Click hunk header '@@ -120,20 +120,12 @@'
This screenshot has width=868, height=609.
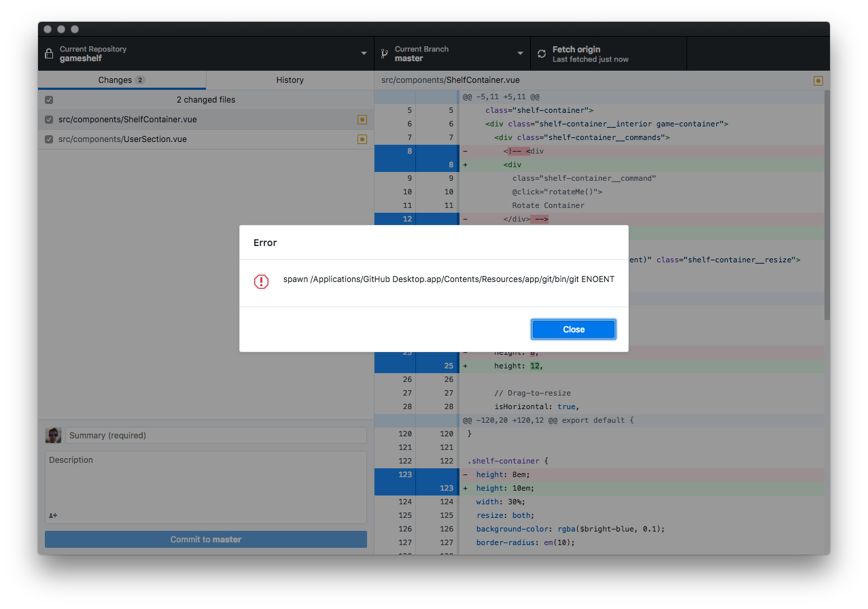[x=548, y=420]
